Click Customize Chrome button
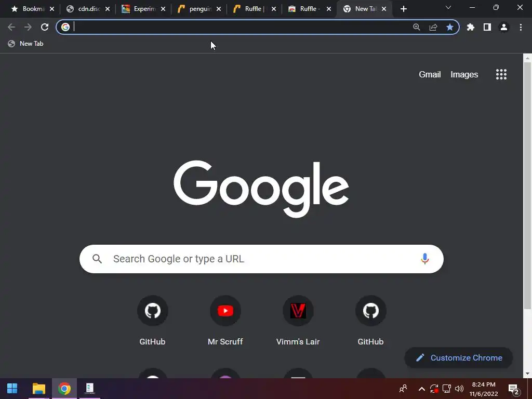 pos(459,357)
